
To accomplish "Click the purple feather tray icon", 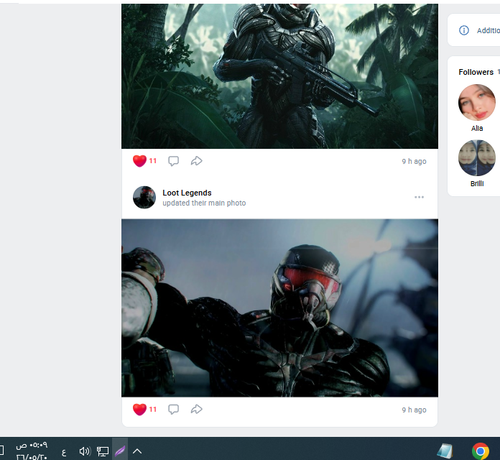I will [x=120, y=451].
